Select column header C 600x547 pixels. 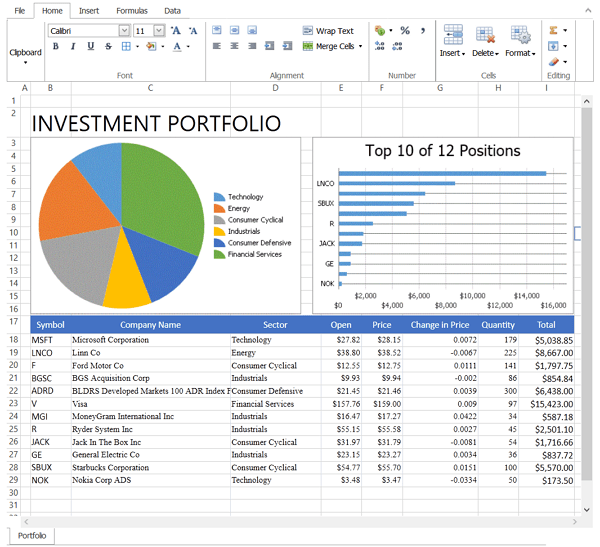click(x=150, y=88)
